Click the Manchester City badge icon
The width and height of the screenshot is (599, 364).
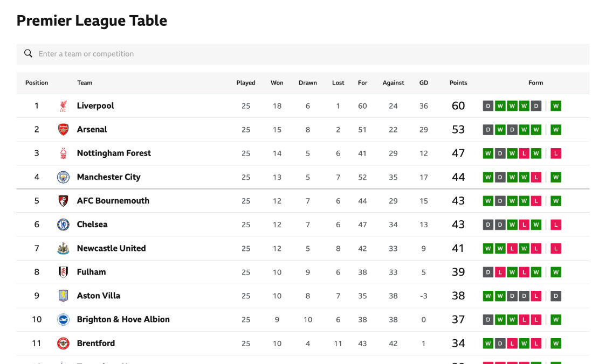pyautogui.click(x=63, y=177)
